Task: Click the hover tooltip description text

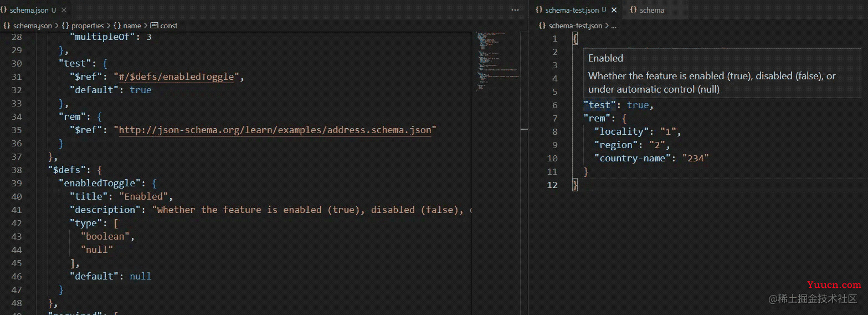Action: coord(712,82)
